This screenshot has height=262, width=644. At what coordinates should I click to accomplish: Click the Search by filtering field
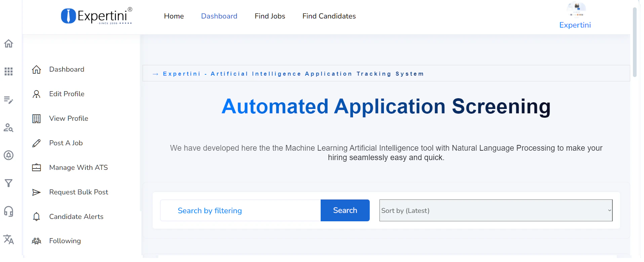coord(241,211)
